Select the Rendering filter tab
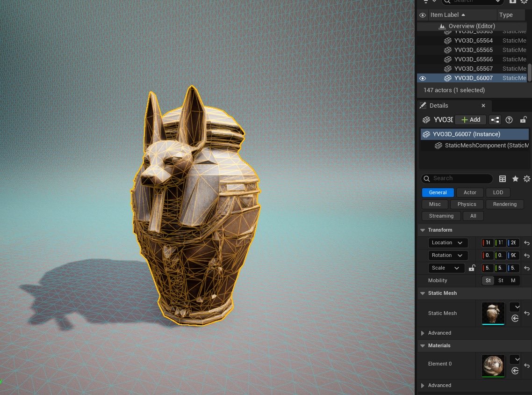 point(505,205)
